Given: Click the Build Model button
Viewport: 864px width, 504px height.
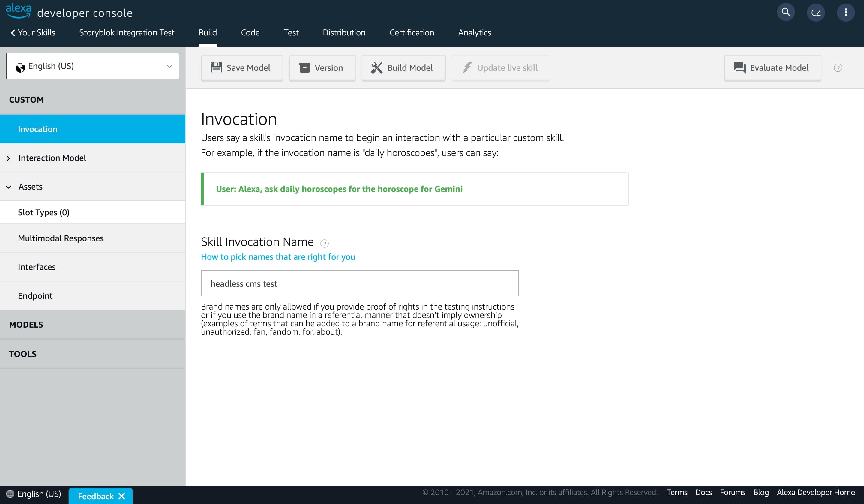Looking at the screenshot, I should click(x=403, y=68).
